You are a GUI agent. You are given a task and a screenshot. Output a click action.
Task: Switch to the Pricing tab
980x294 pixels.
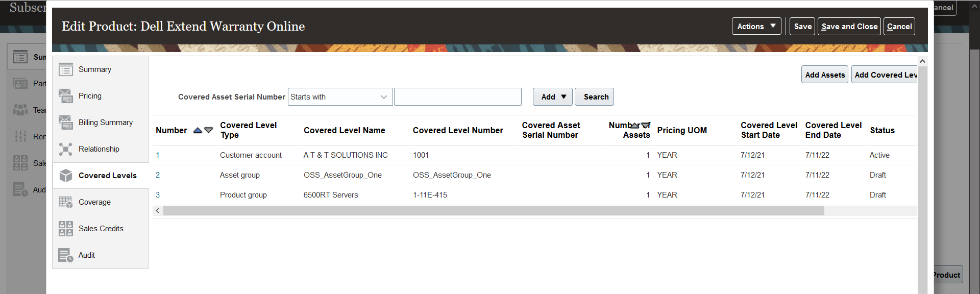click(100, 96)
